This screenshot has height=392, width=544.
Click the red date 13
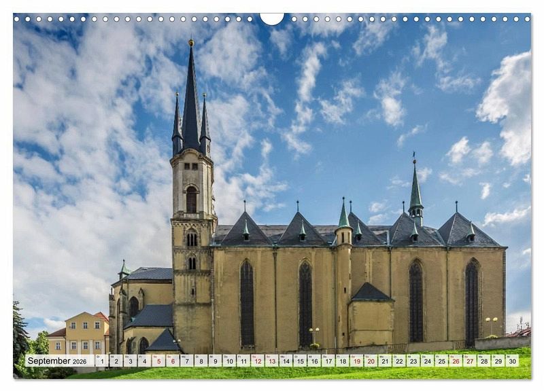271,361
